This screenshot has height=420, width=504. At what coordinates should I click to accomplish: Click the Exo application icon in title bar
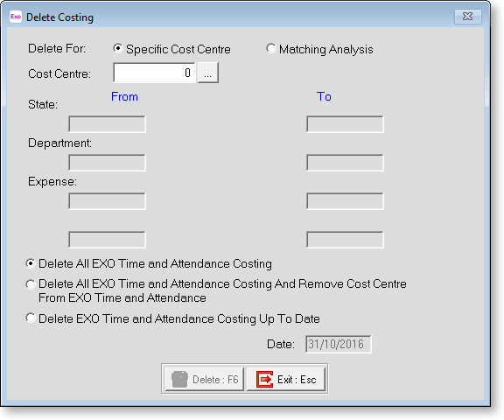click(16, 17)
